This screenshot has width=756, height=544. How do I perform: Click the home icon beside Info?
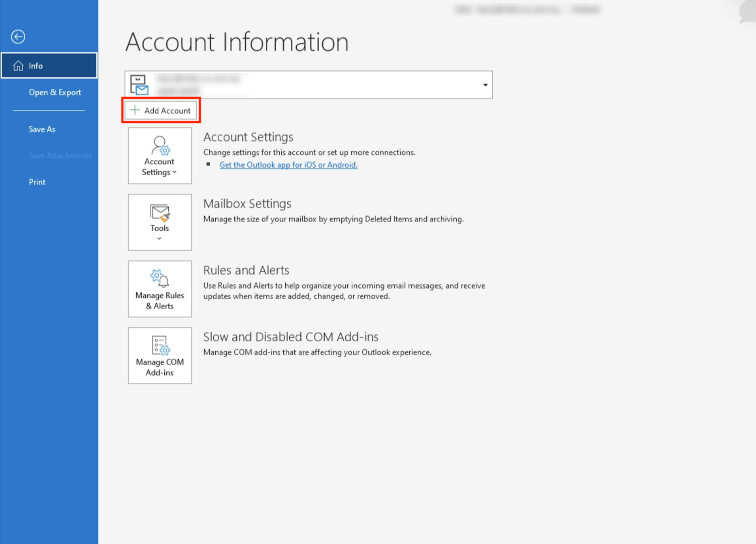tap(18, 66)
